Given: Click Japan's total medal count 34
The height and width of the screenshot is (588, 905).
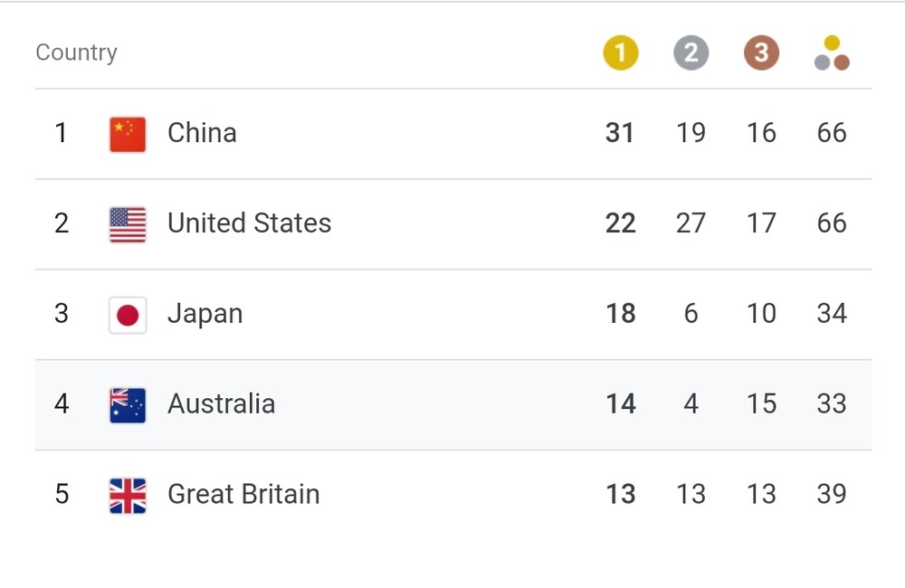Looking at the screenshot, I should (x=832, y=314).
